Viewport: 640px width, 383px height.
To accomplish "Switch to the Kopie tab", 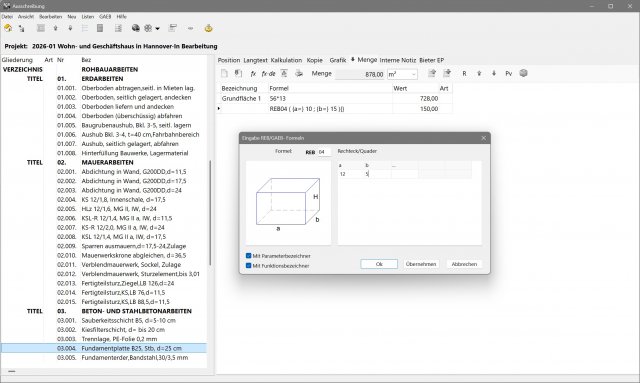I will click(315, 60).
